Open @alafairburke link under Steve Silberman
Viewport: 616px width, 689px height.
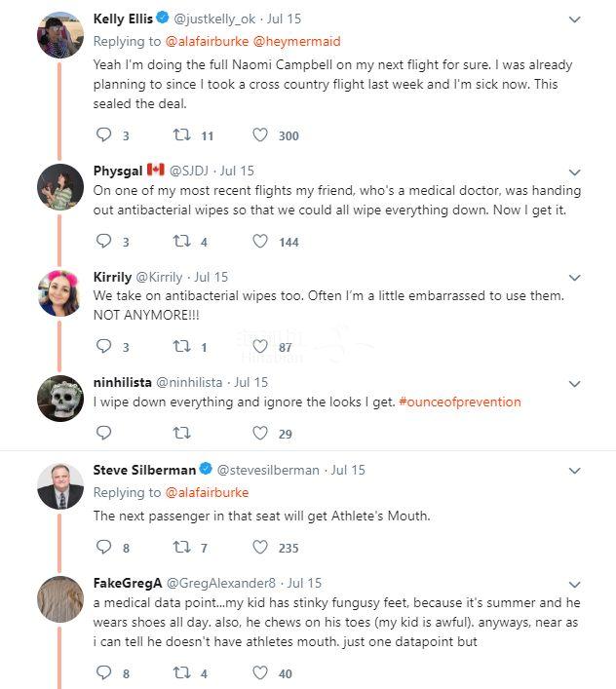tap(207, 492)
